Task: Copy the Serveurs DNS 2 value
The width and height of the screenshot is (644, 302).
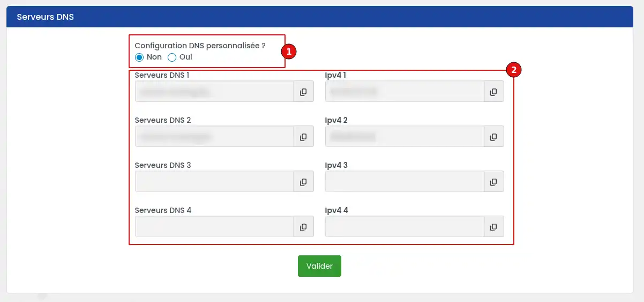Action: [303, 137]
